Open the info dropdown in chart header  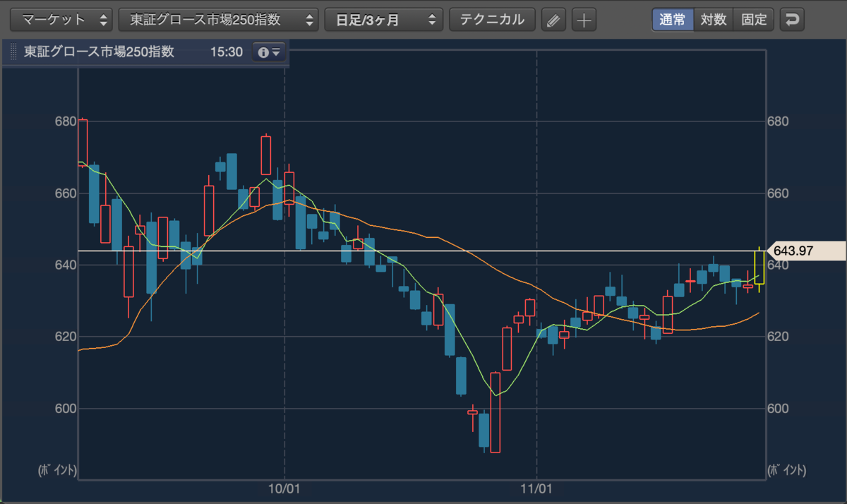[269, 52]
